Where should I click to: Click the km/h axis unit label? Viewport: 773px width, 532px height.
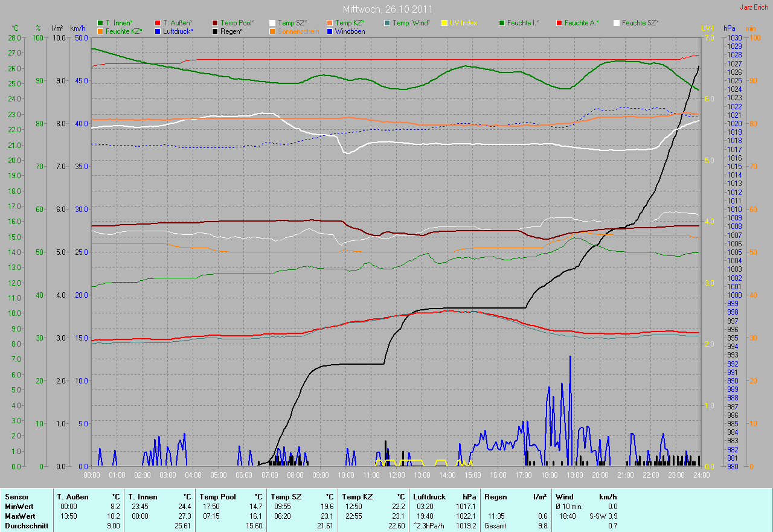(x=78, y=28)
